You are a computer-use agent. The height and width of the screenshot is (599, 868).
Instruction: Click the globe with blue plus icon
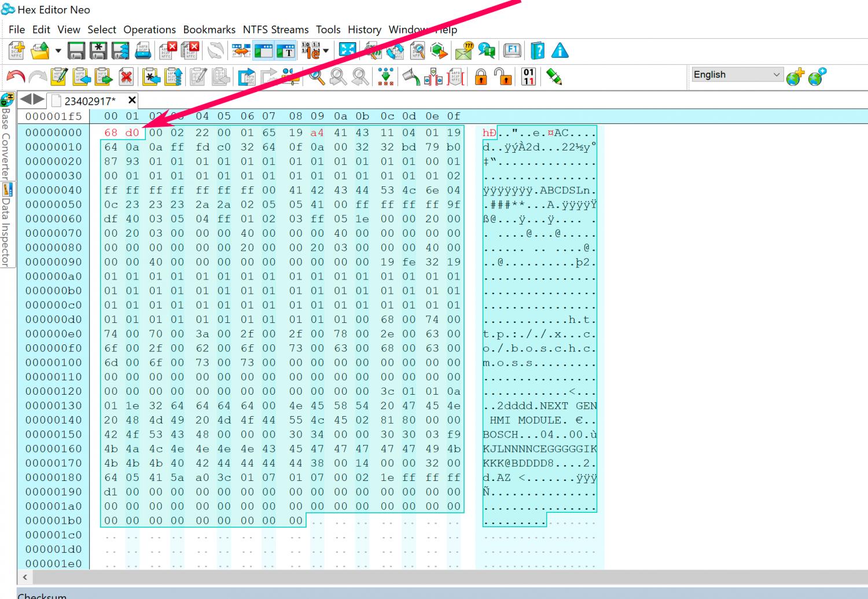point(817,76)
